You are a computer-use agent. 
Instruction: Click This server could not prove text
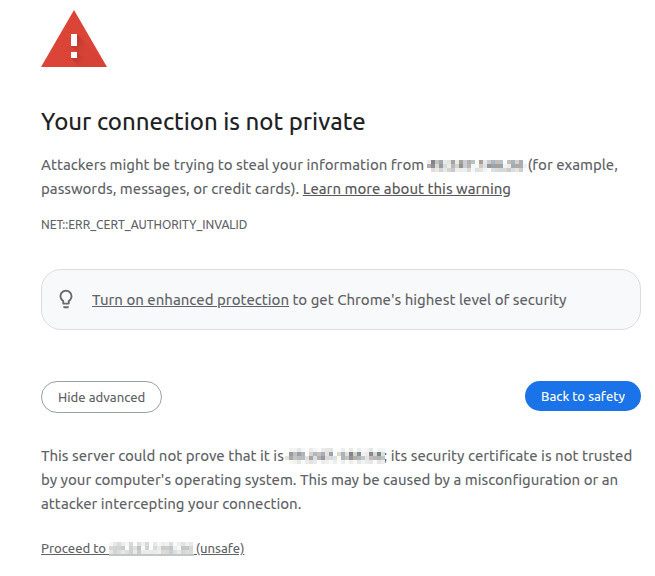[x=162, y=456]
